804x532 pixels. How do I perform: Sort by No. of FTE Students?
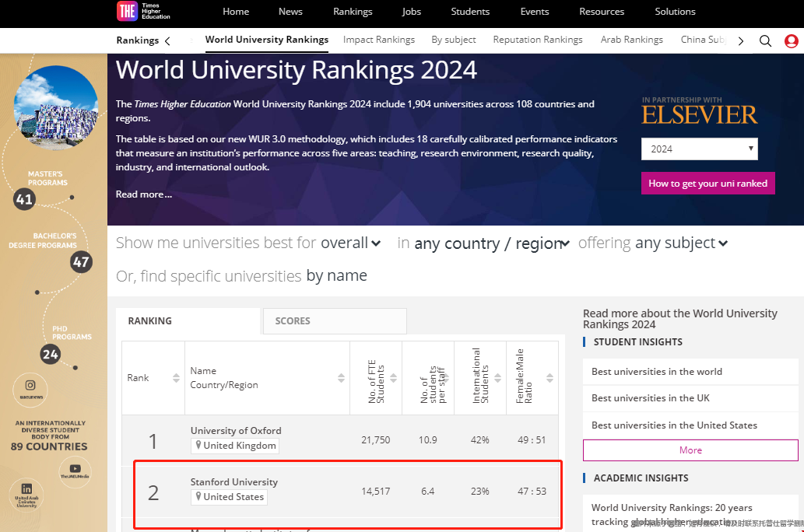393,378
